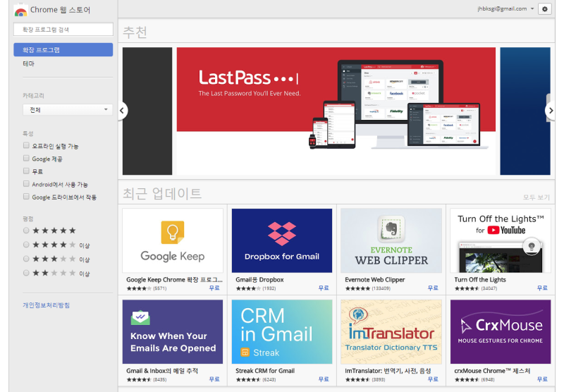
Task: Click the 'Chrome 웹 스토어' title text
Action: pos(60,10)
